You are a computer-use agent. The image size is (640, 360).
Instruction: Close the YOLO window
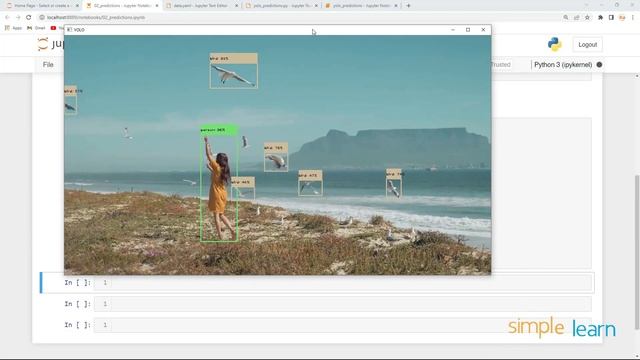coord(483,30)
